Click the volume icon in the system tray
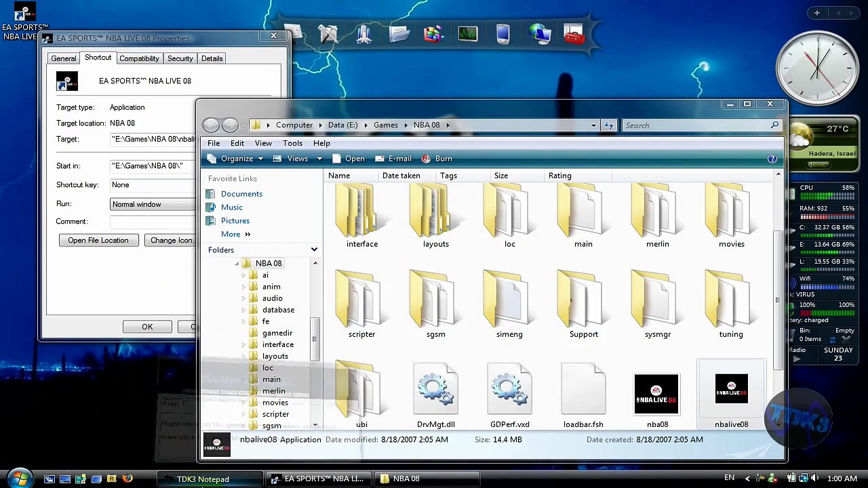 (x=814, y=479)
